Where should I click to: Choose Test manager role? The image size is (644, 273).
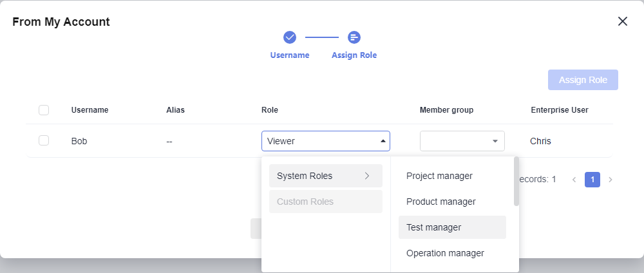(452, 227)
